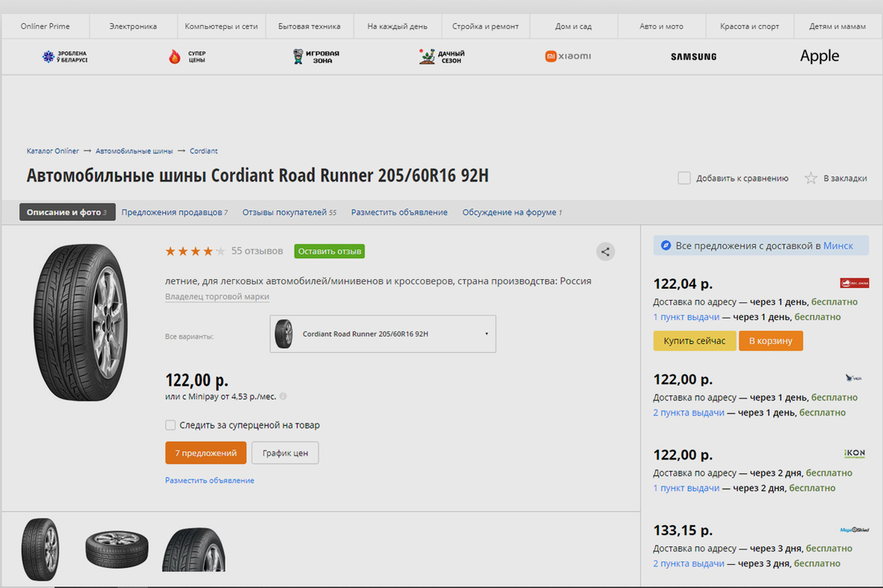This screenshot has height=588, width=883.
Task: Open the Xiaomi brand logo
Action: pyautogui.click(x=568, y=56)
